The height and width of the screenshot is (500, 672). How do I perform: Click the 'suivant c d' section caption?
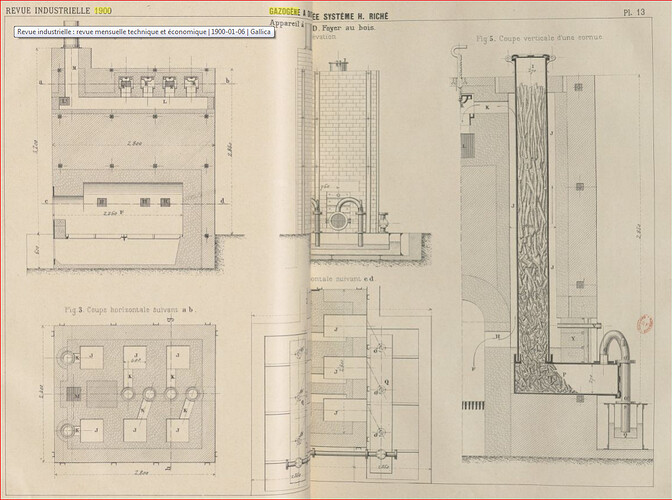coord(343,278)
